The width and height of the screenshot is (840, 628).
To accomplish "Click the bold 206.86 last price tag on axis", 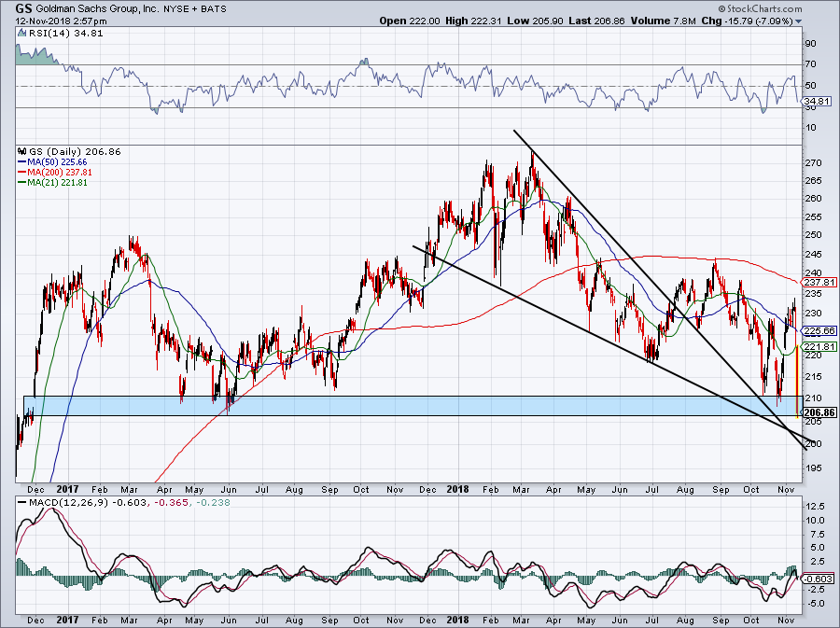I will [819, 412].
